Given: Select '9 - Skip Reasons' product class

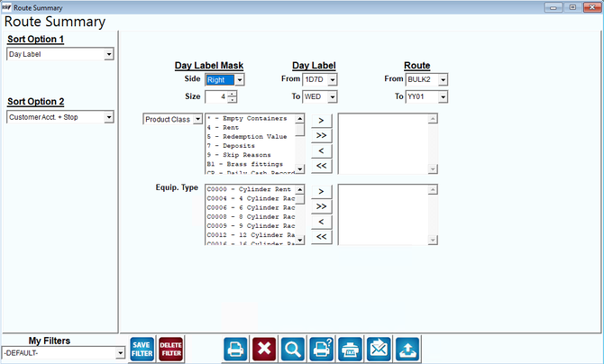Looking at the screenshot, I should tap(251, 155).
